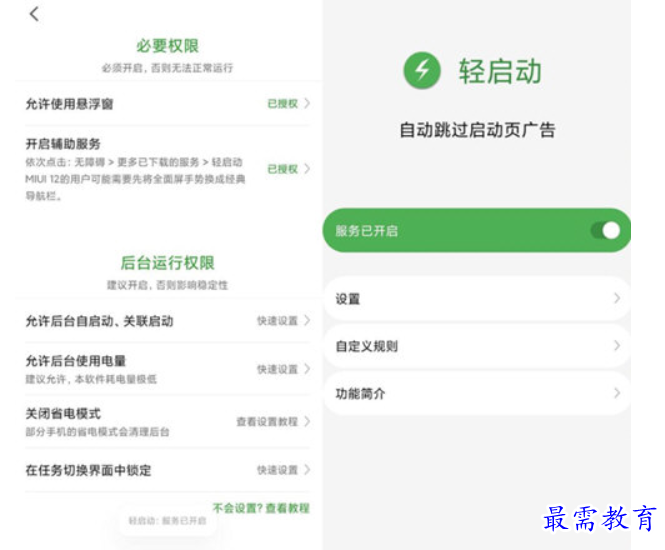The width and height of the screenshot is (665, 550).
Task: Tap the 轻启动: 服务已开启 toast message
Action: pyautogui.click(x=168, y=521)
